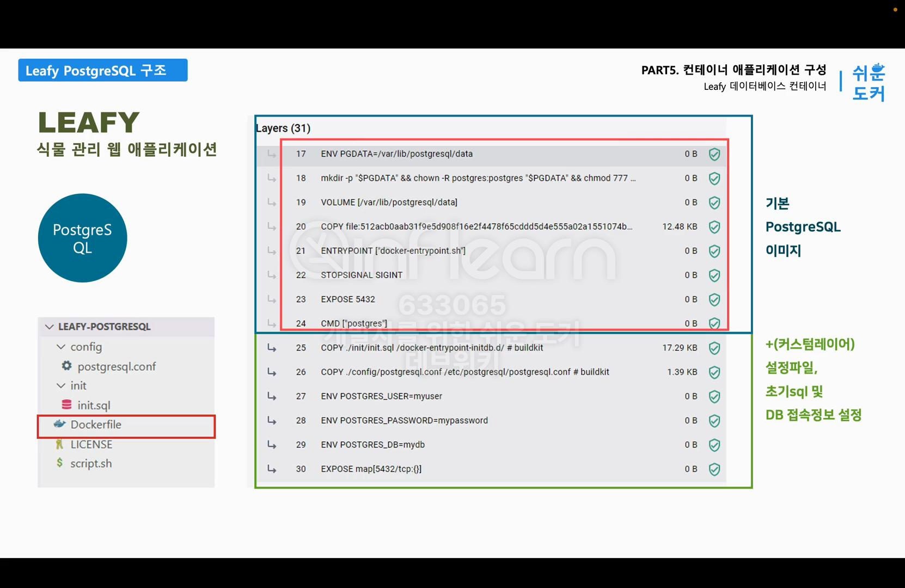The width and height of the screenshot is (905, 588).
Task: Select layer 21 ENTRYPOINT docker-entrypoint.sh row
Action: tap(492, 251)
